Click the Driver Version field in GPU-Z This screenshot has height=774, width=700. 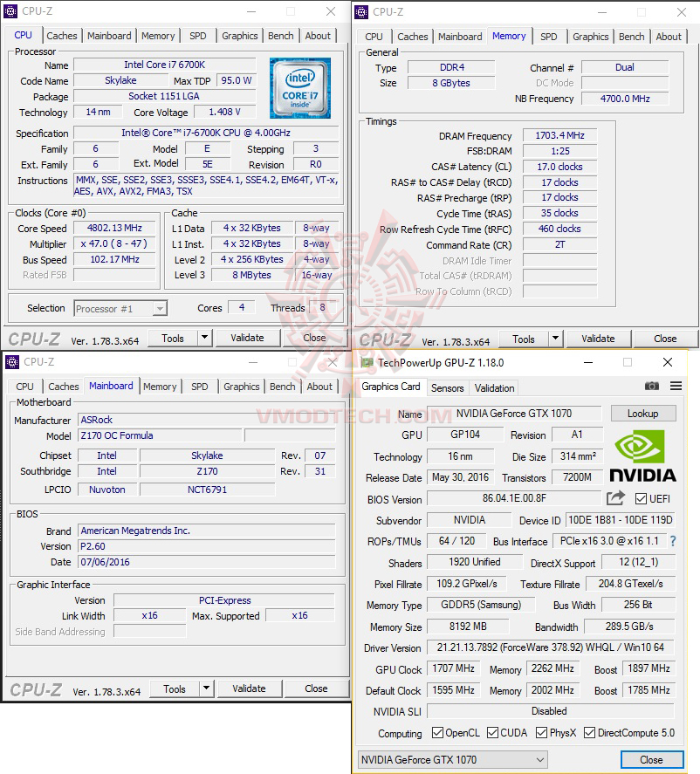tap(551, 647)
